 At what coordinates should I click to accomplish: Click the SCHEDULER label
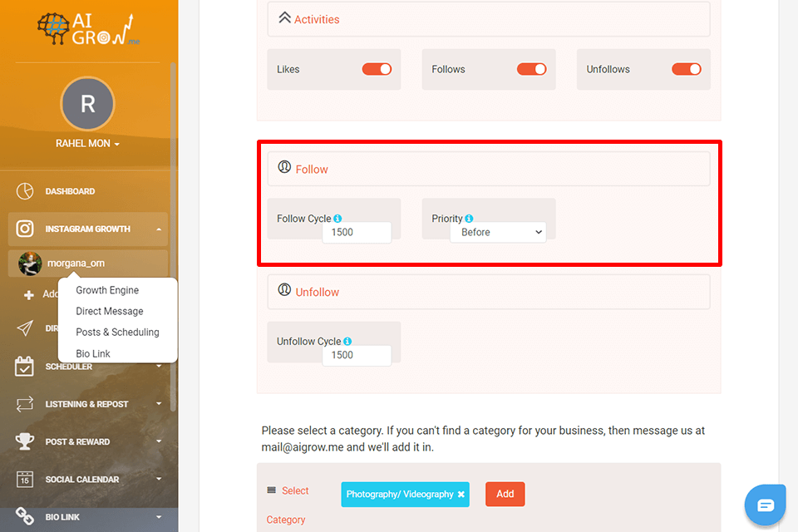pos(69,367)
